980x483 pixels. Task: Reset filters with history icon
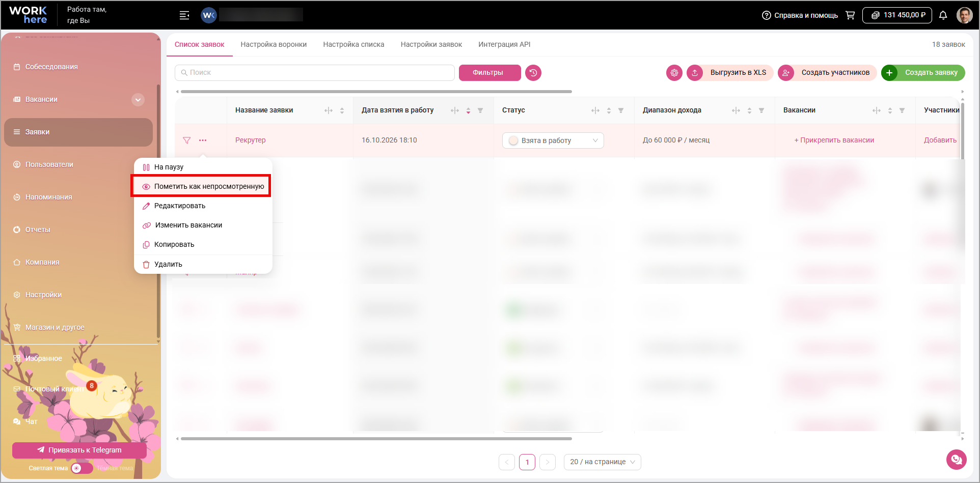click(x=533, y=73)
